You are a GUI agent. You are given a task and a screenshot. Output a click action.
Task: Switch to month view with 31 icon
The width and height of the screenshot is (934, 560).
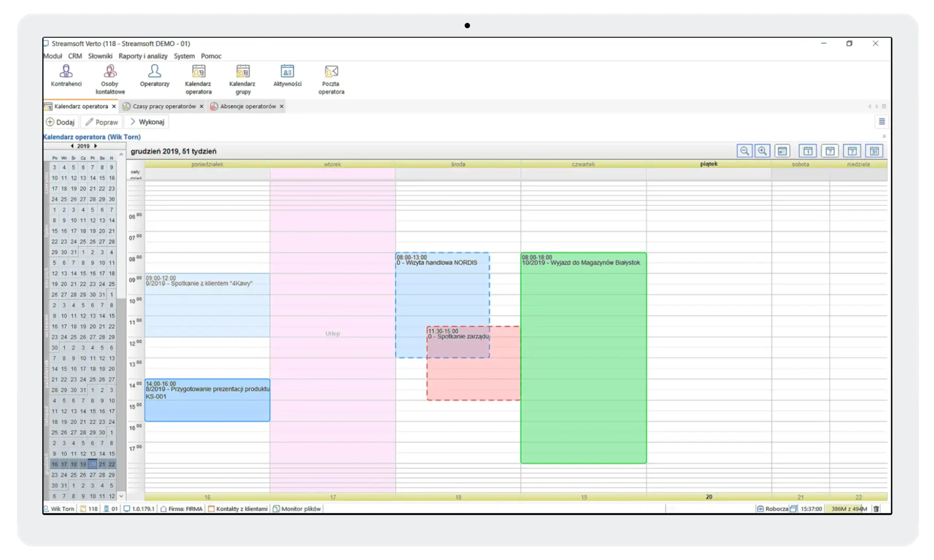(875, 151)
